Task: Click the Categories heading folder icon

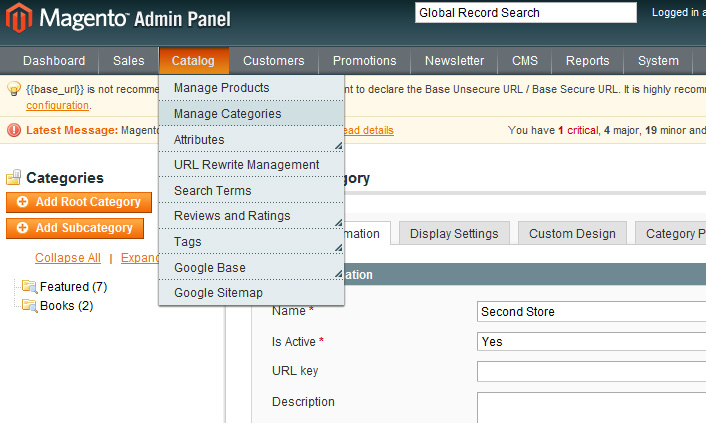Action: [14, 178]
